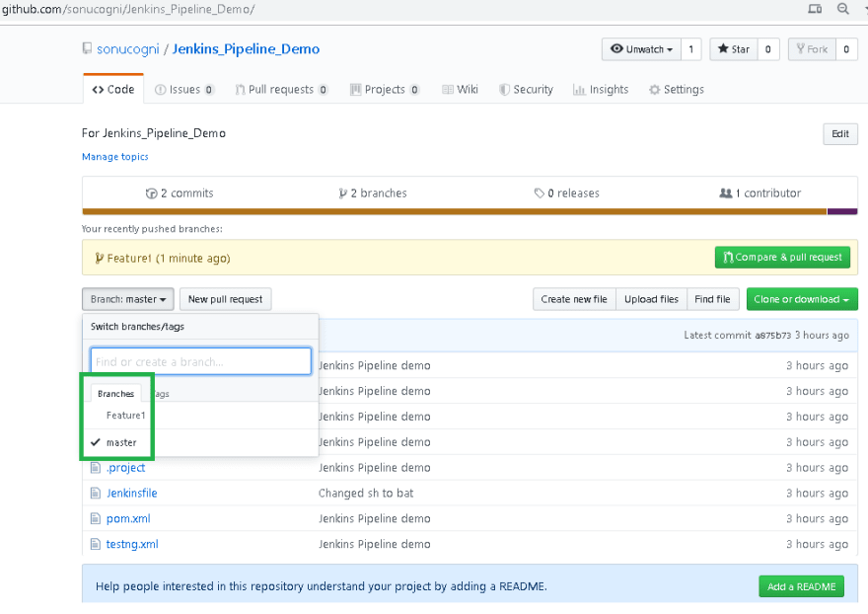Viewport: 868px width, 614px height.
Task: Click the watchers count 1
Action: click(x=690, y=49)
